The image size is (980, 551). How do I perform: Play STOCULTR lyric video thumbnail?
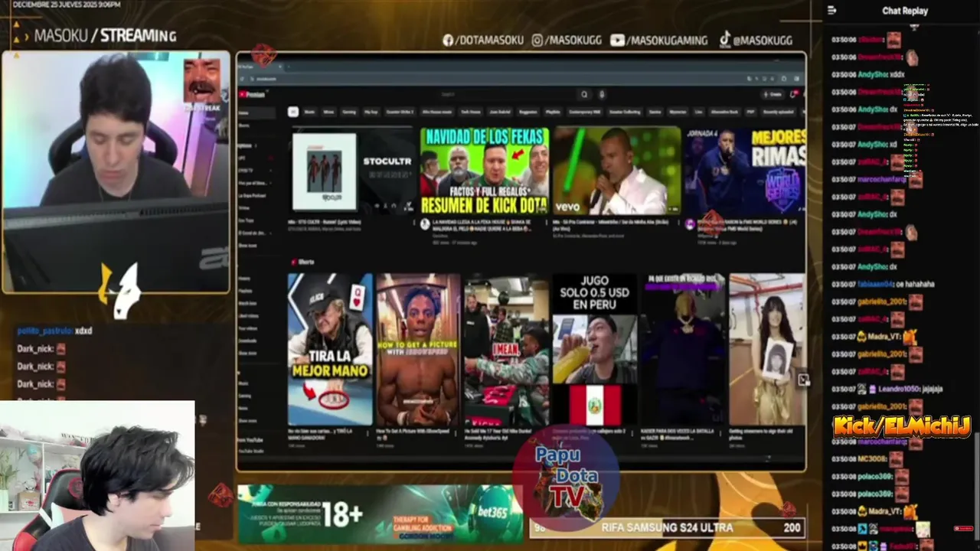[x=352, y=171]
